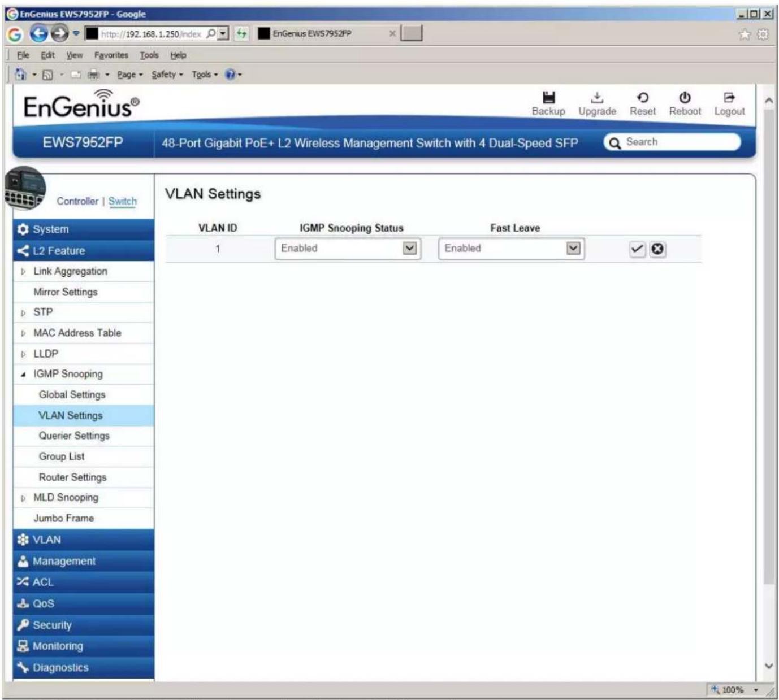Image resolution: width=779 pixels, height=700 pixels.
Task: Expand the Link Aggregation tree item
Action: (x=23, y=272)
